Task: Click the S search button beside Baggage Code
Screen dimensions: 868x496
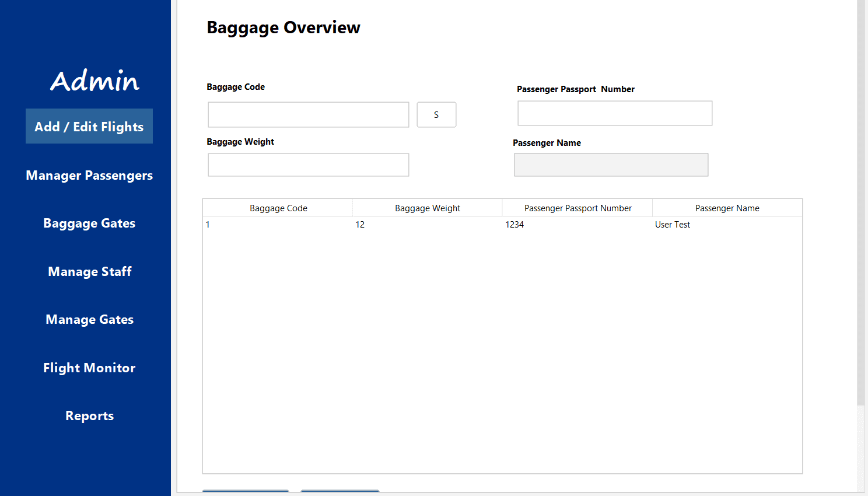Action: click(436, 114)
